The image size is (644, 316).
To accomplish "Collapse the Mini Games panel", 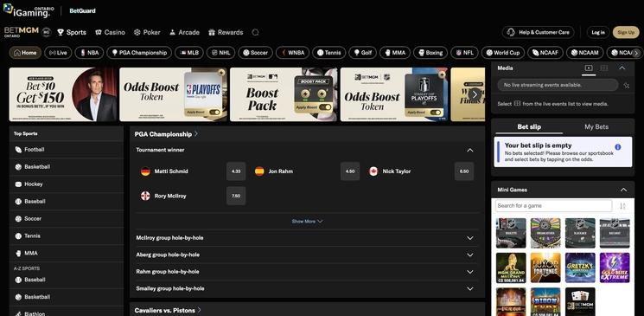I will pos(623,190).
